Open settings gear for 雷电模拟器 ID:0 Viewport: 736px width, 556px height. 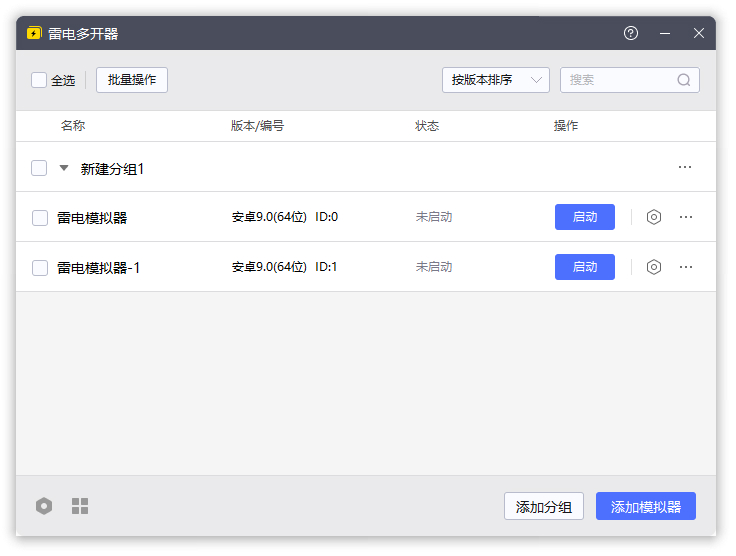coord(653,217)
